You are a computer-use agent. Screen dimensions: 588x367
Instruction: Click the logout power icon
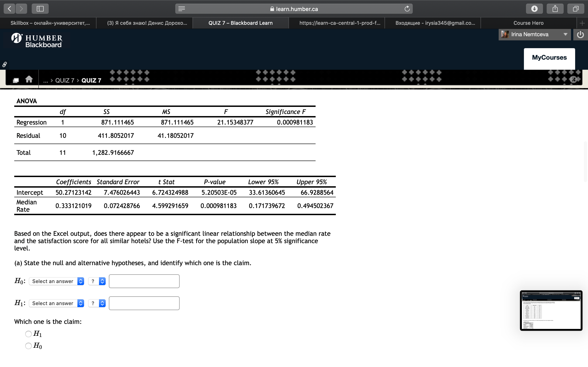581,34
